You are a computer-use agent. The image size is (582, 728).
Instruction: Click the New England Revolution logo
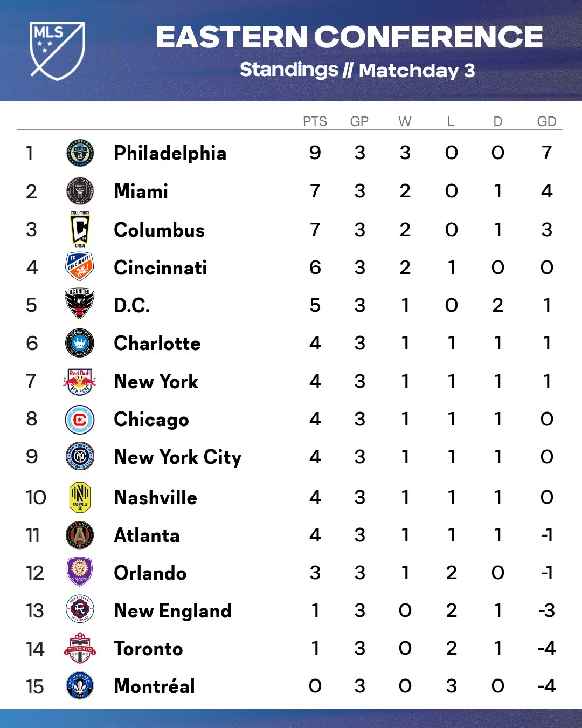[80, 610]
